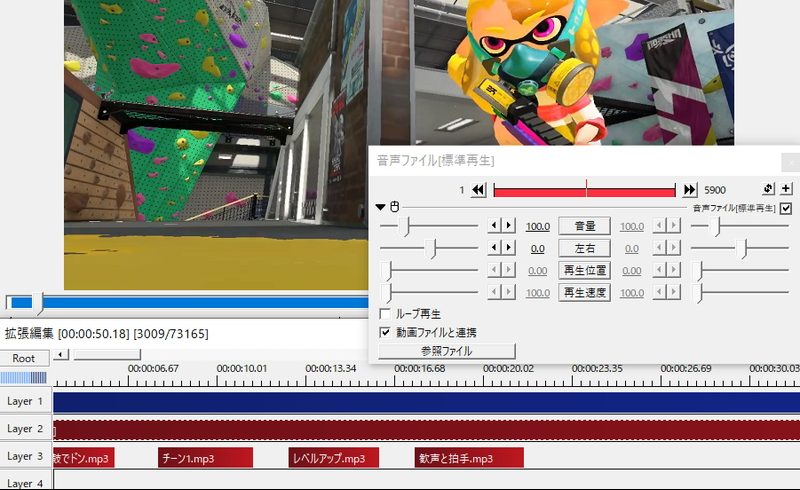Toggle Layer 1 visibility button

pos(25,401)
